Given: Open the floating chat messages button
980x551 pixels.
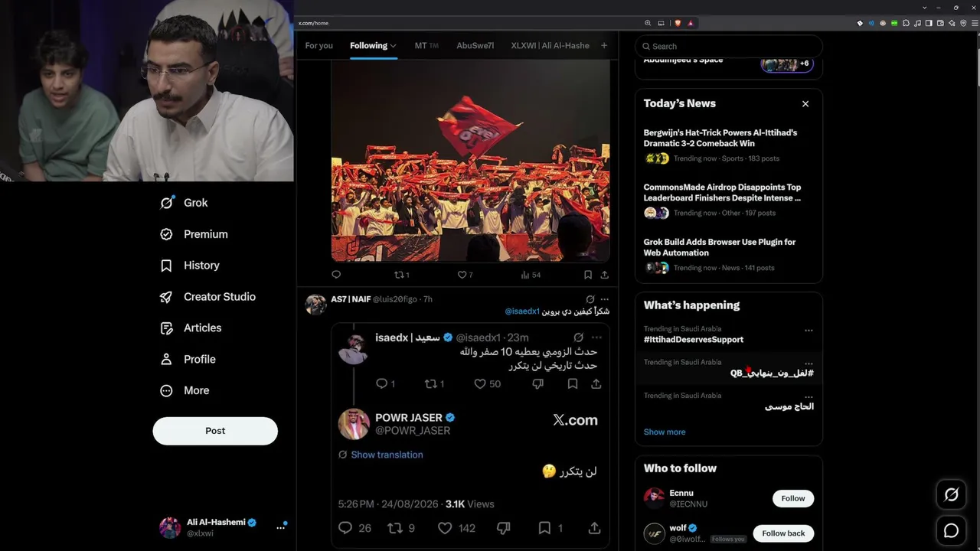Looking at the screenshot, I should 952,530.
